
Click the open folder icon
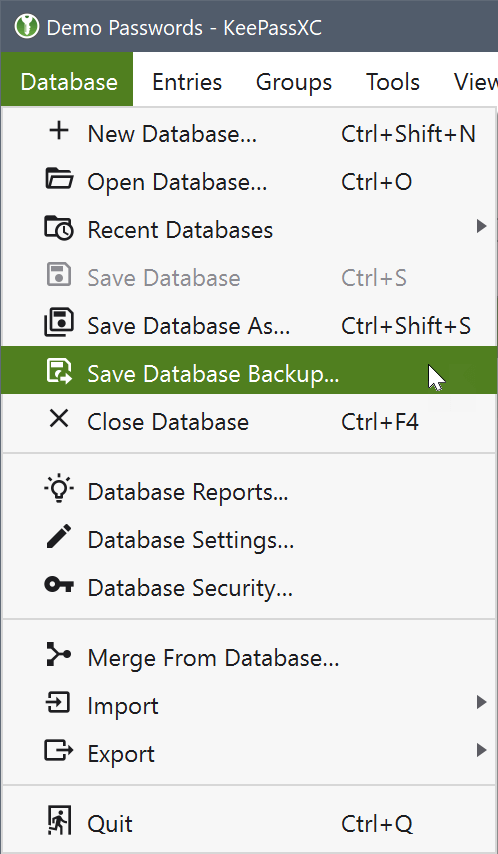point(59,179)
